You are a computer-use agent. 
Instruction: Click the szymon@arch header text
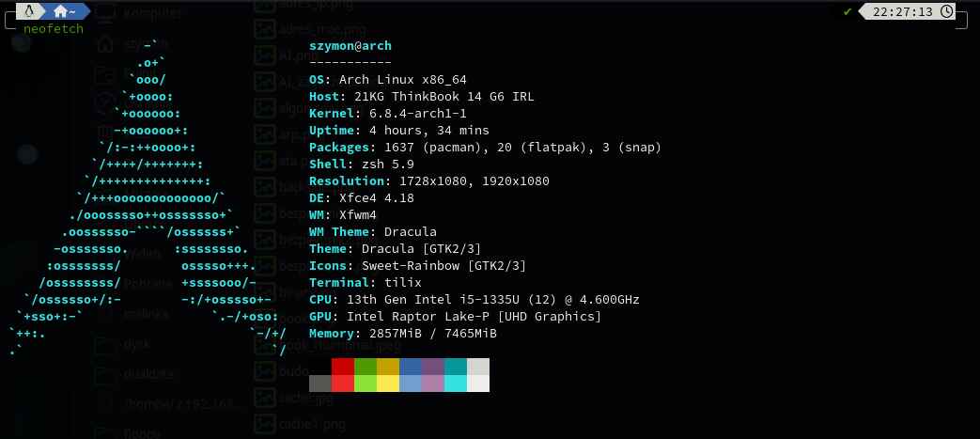click(350, 46)
